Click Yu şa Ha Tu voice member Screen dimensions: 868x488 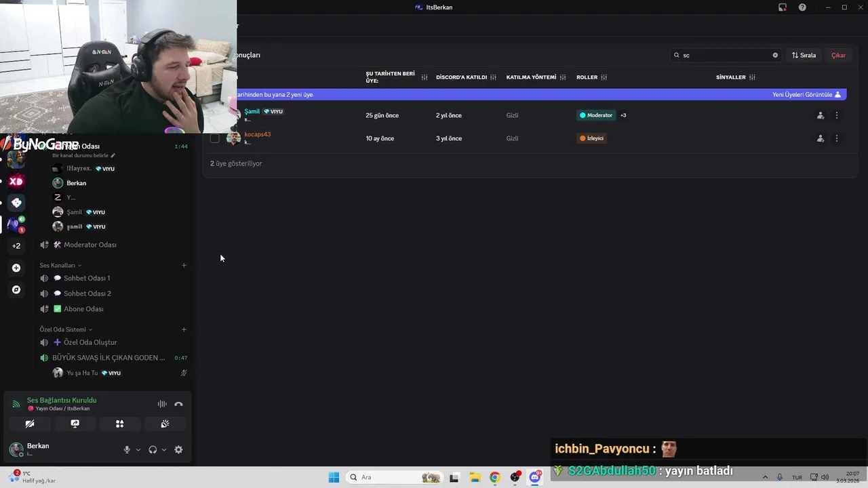(x=87, y=373)
